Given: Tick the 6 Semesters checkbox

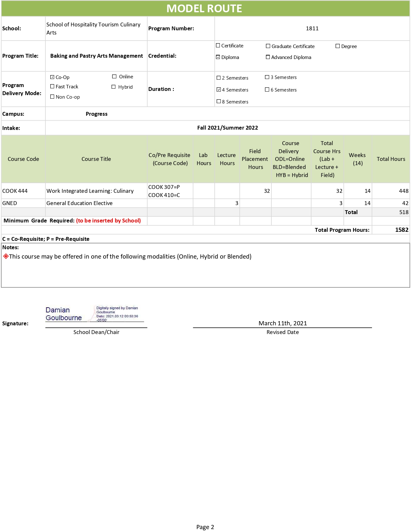Looking at the screenshot, I should point(267,90).
